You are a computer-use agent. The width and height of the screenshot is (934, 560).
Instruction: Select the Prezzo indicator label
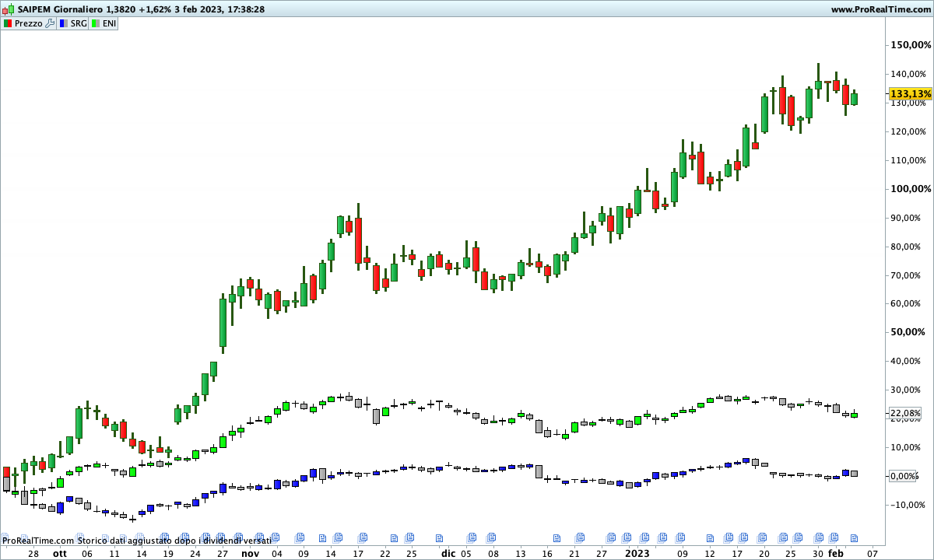click(29, 23)
